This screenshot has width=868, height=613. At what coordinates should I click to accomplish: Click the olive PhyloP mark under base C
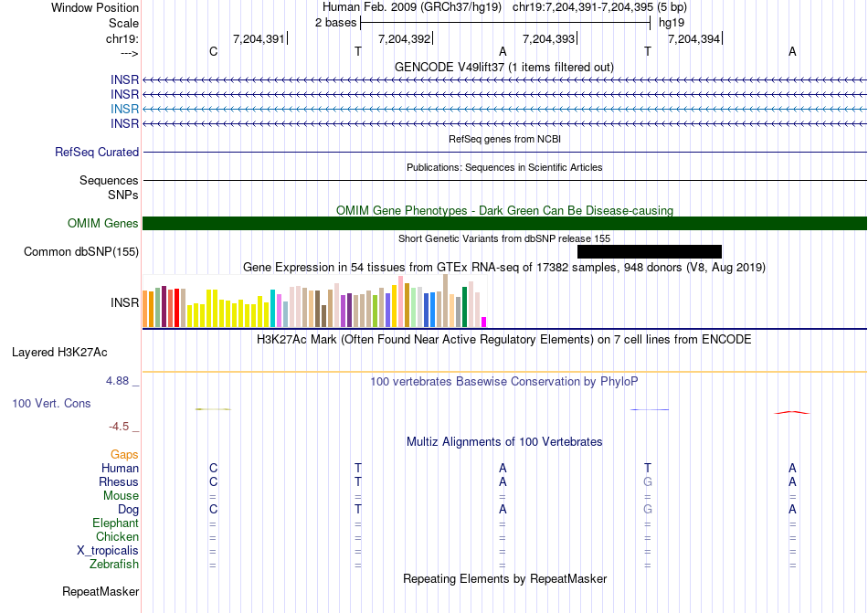point(213,409)
